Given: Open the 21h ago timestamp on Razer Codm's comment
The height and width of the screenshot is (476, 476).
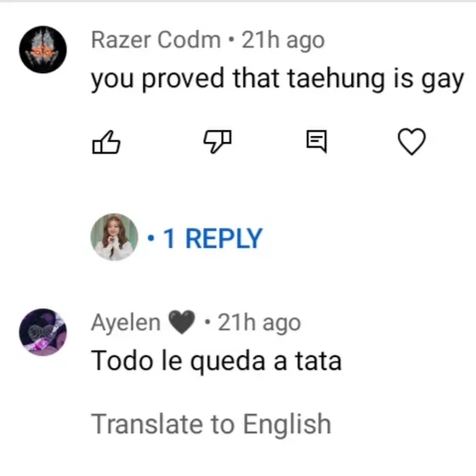Looking at the screenshot, I should pyautogui.click(x=283, y=40).
